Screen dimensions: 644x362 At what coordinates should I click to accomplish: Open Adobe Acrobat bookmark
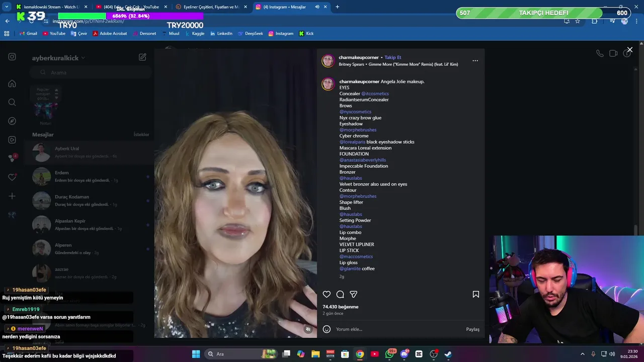pos(110,34)
